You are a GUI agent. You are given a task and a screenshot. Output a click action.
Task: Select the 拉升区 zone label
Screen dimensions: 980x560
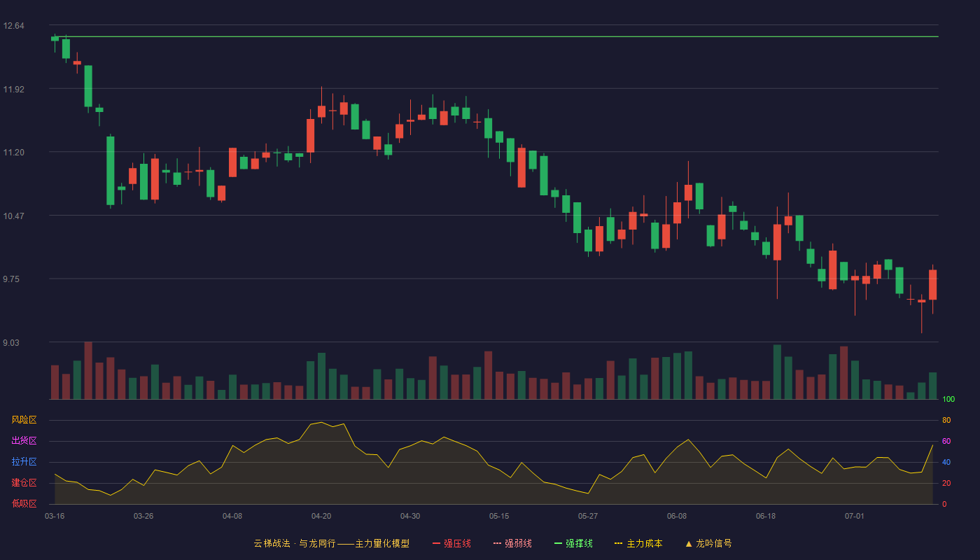[24, 462]
